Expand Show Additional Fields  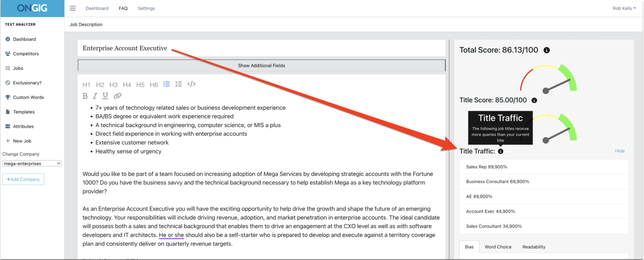click(x=261, y=65)
